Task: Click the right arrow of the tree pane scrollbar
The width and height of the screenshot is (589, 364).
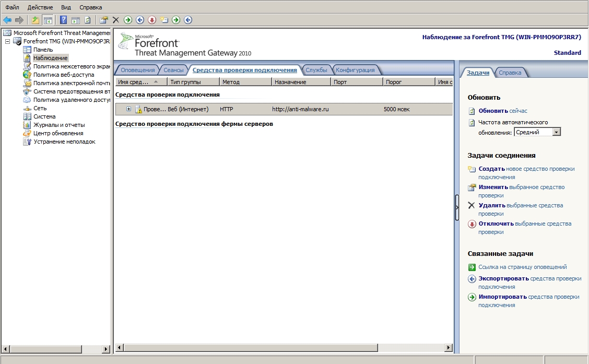Action: [107, 349]
